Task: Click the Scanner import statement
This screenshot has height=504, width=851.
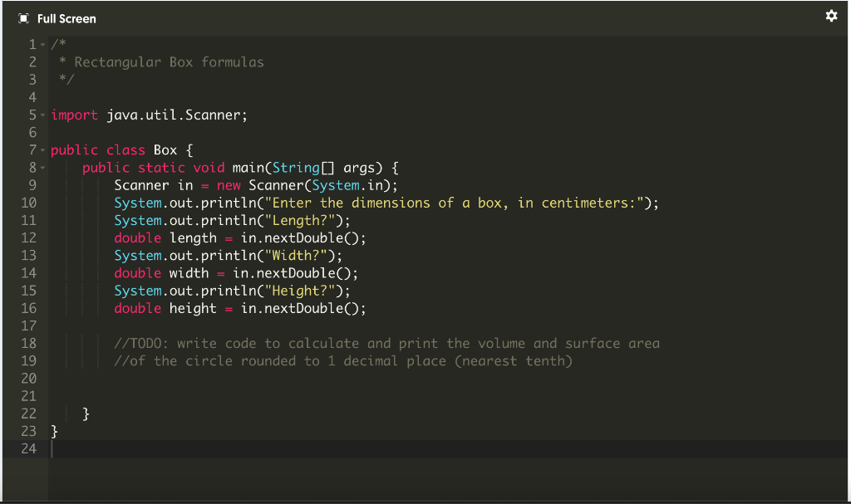Action: click(150, 115)
